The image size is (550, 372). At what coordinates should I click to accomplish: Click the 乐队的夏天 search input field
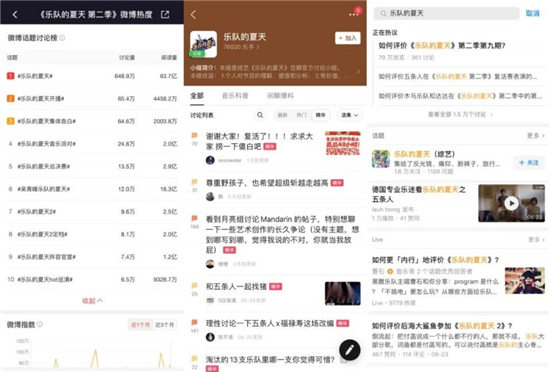point(446,13)
